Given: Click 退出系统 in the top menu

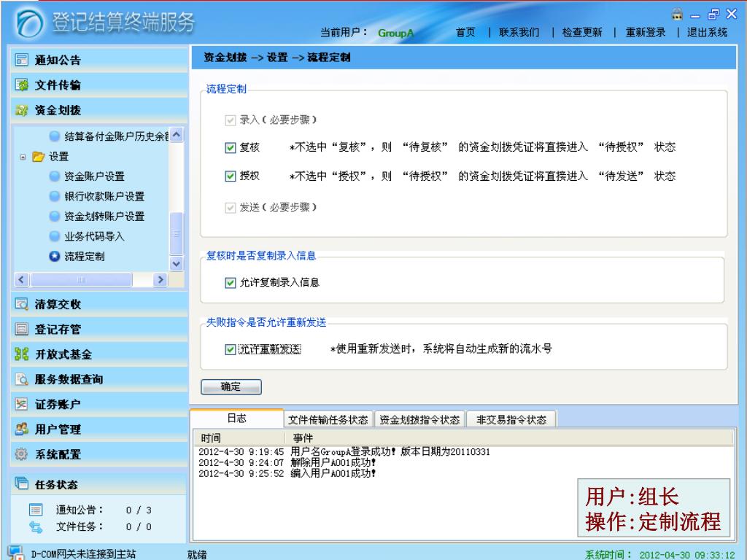Looking at the screenshot, I should point(708,32).
